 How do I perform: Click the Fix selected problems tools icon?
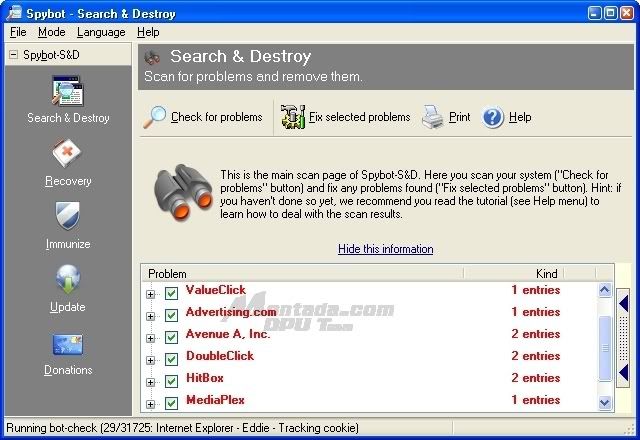click(293, 117)
